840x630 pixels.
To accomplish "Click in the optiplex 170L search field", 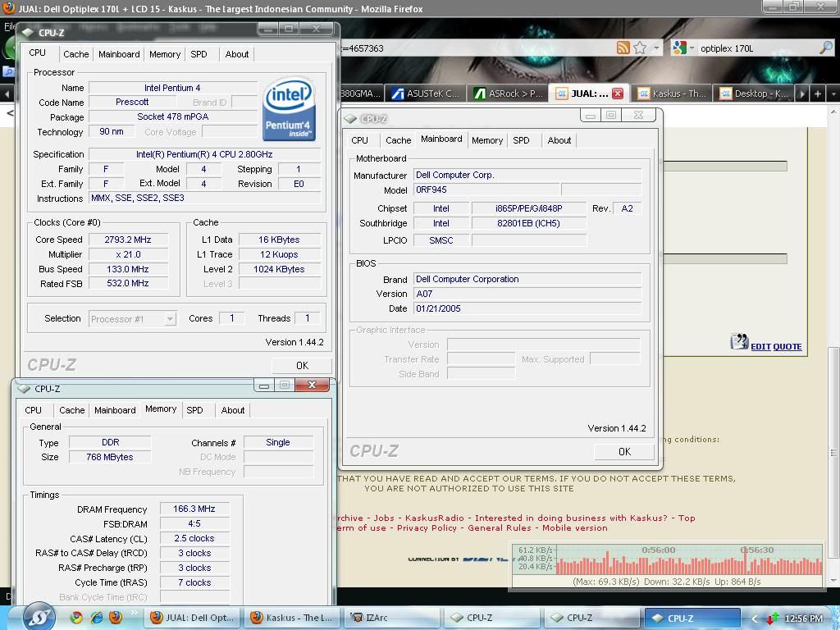I will (758, 48).
